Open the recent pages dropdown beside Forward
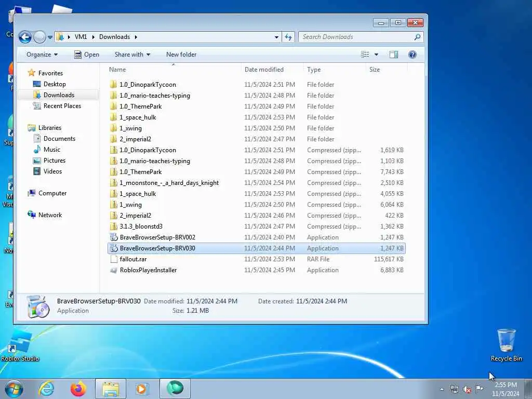532x399 pixels. pyautogui.click(x=50, y=37)
